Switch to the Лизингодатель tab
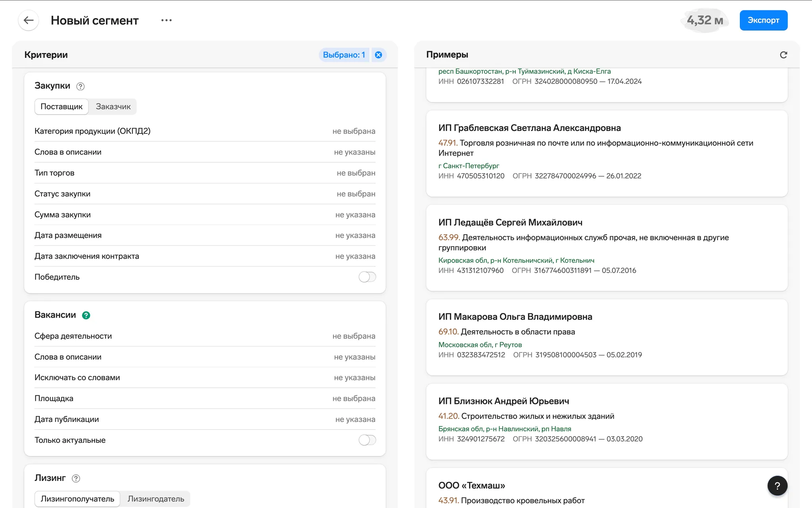812x508 pixels. (x=156, y=499)
